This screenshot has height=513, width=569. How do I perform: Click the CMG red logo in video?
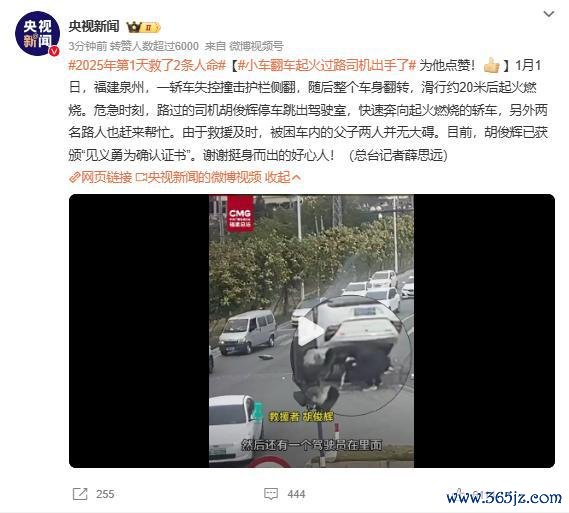pos(240,214)
